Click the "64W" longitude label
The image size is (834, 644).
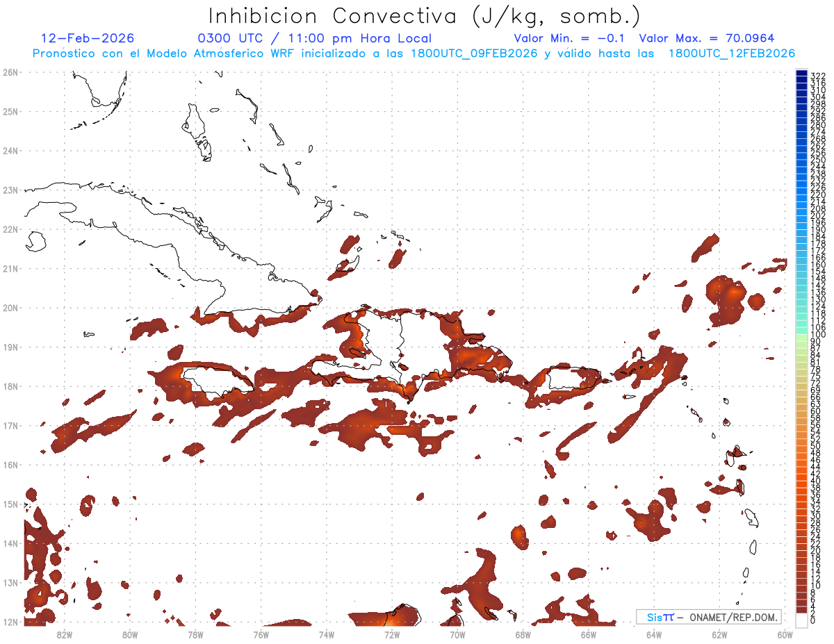pyautogui.click(x=653, y=634)
